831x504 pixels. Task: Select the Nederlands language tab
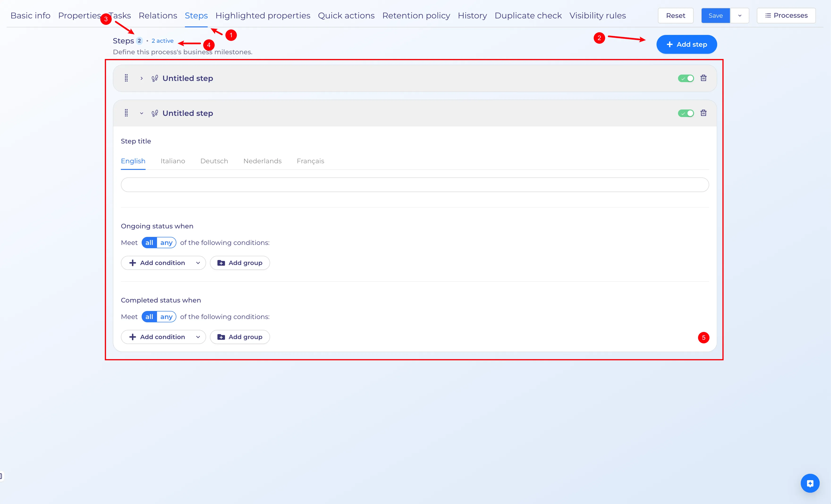[262, 161]
